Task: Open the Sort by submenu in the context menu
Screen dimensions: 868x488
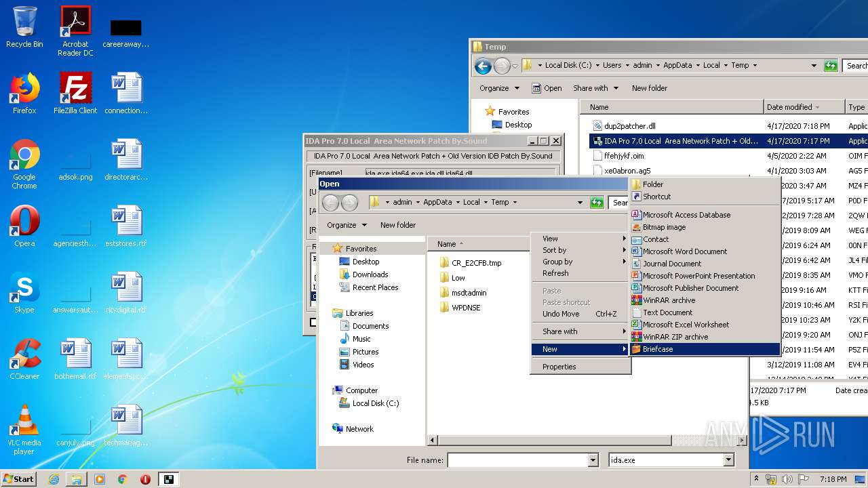Action: 581,250
